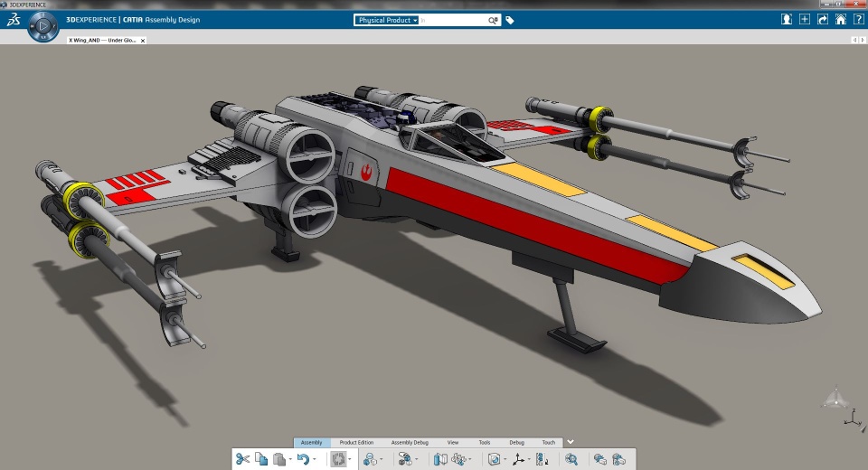Expand the engineering connection dropdown arrow
868x470 pixels.
click(x=416, y=459)
